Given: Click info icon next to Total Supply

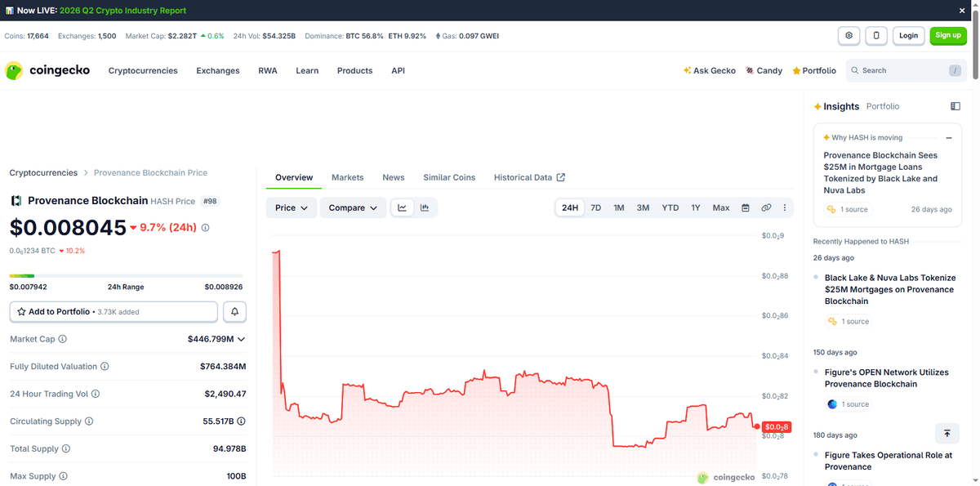Looking at the screenshot, I should [66, 448].
